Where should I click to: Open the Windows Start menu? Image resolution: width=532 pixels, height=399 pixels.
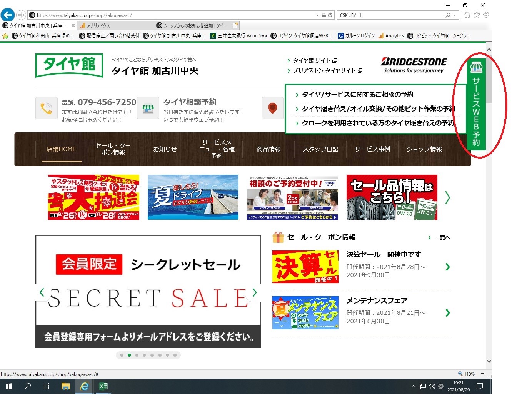[x=9, y=386]
